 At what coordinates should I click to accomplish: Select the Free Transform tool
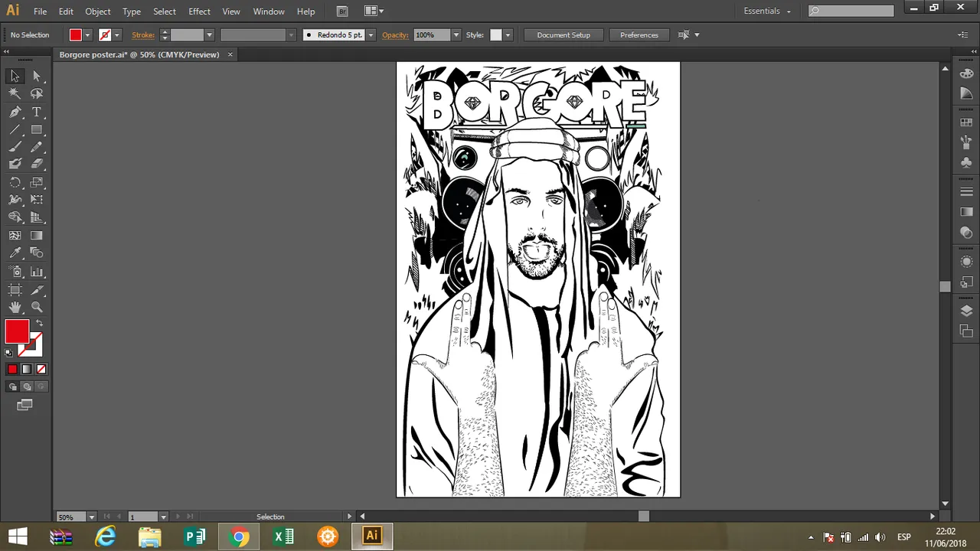pyautogui.click(x=37, y=200)
